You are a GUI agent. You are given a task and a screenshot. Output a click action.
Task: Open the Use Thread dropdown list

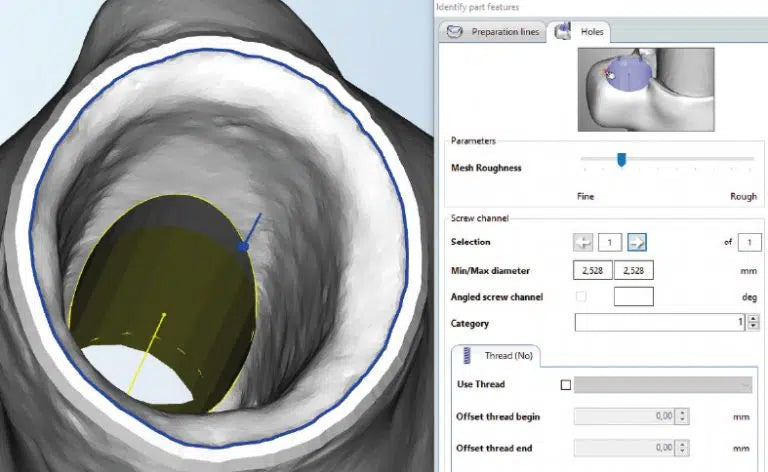tap(664, 385)
